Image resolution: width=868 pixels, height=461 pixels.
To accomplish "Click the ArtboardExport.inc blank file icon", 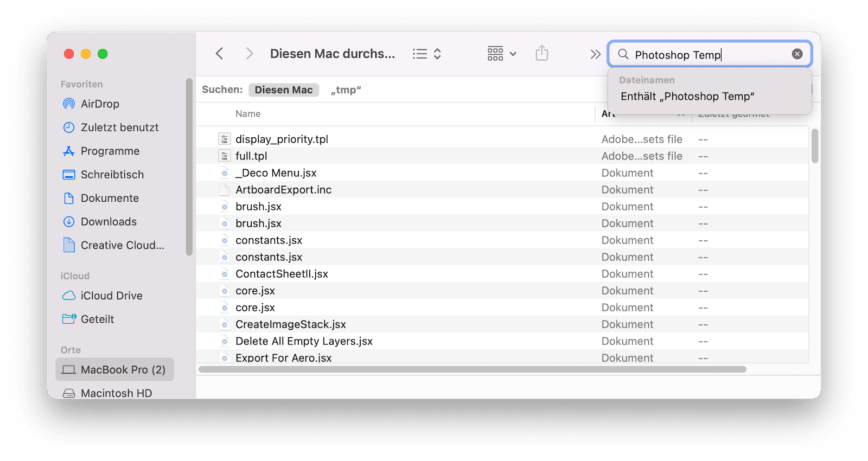I will [225, 190].
